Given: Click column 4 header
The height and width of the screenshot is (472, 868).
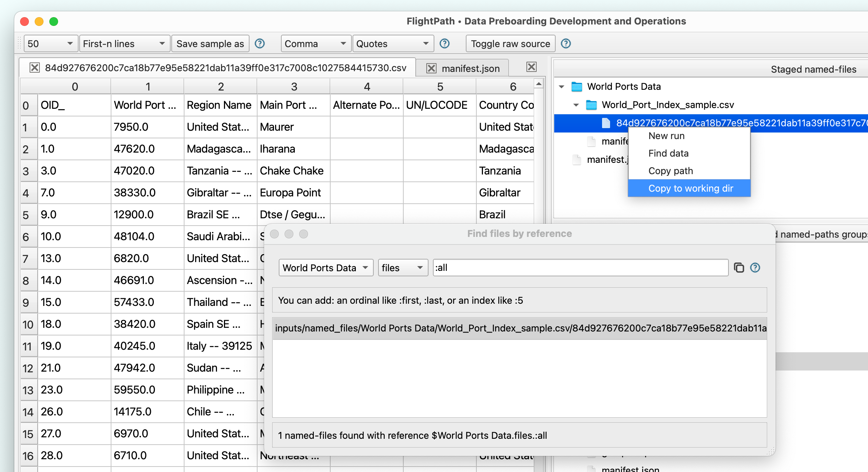Looking at the screenshot, I should [367, 87].
